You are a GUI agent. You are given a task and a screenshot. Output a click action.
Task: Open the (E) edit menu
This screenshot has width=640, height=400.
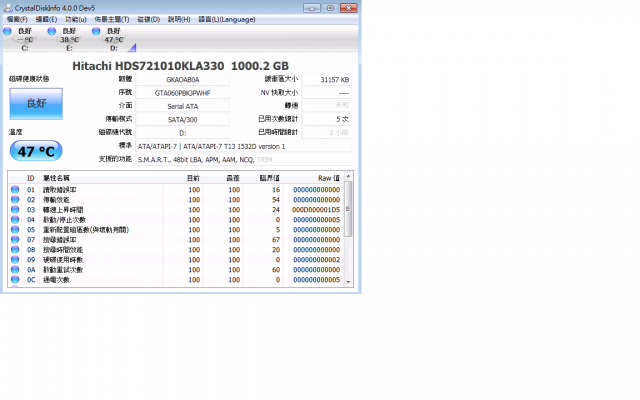[x=46, y=19]
